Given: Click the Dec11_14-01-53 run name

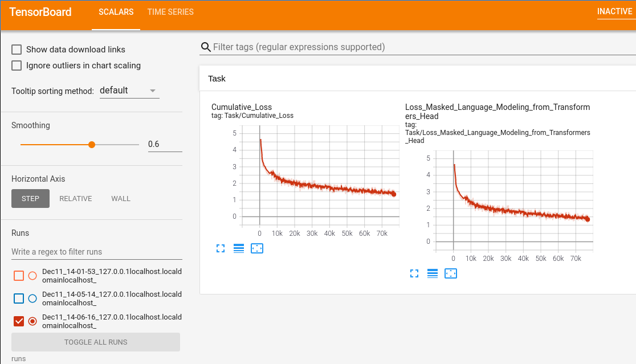Looking at the screenshot, I should 112,276.
